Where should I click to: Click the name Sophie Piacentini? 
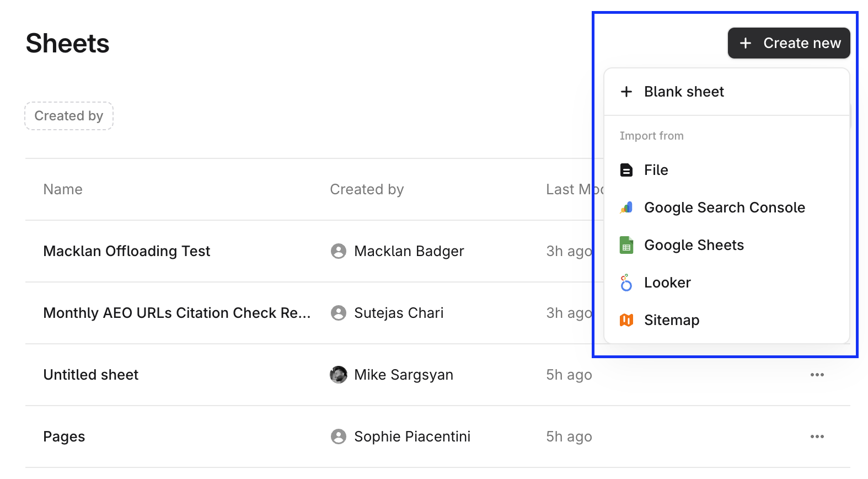click(x=412, y=437)
